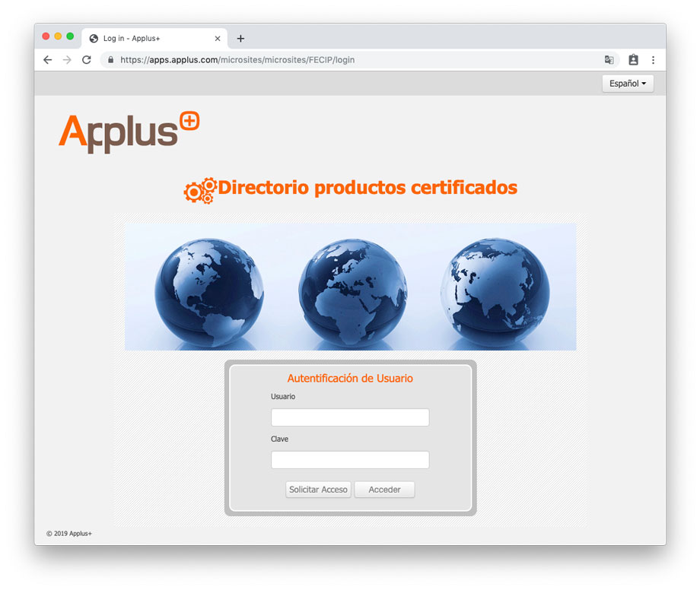Close the Log in - Applus+ tab

pos(218,38)
